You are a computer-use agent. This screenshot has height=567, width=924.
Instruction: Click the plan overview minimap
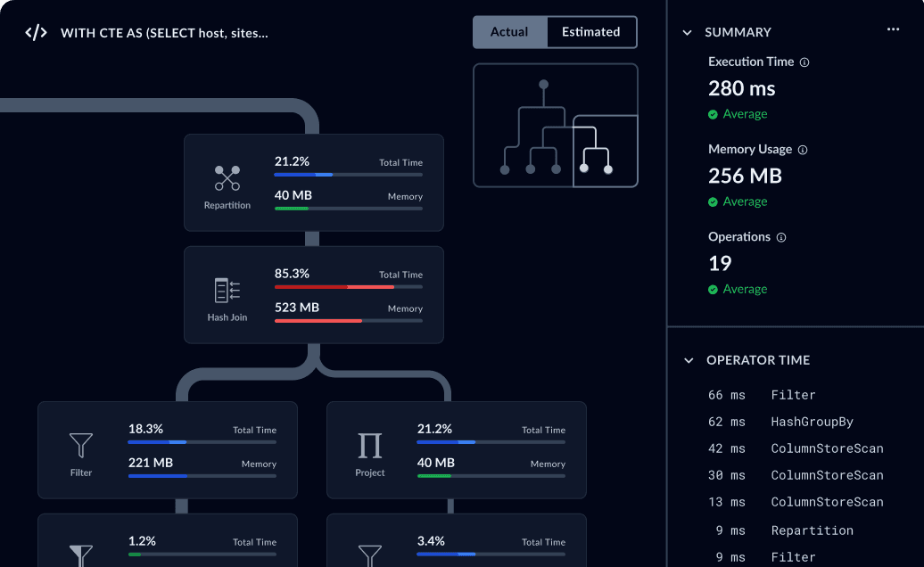point(555,126)
